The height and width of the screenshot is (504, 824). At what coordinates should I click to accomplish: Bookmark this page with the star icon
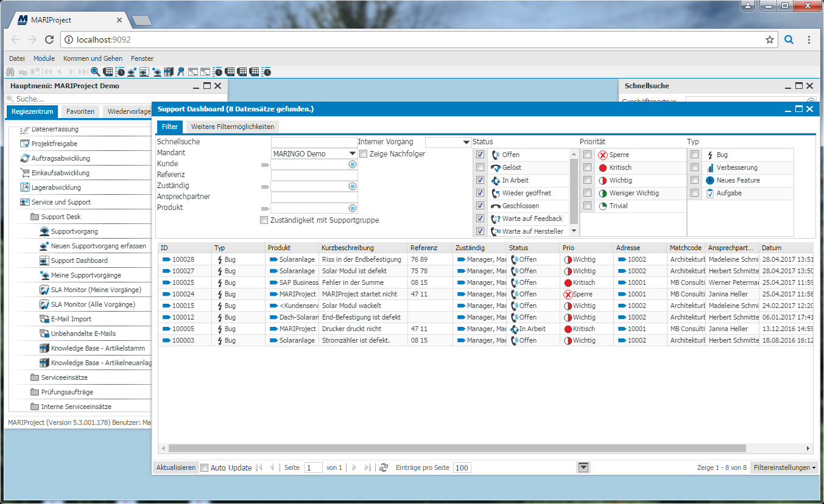pos(770,40)
